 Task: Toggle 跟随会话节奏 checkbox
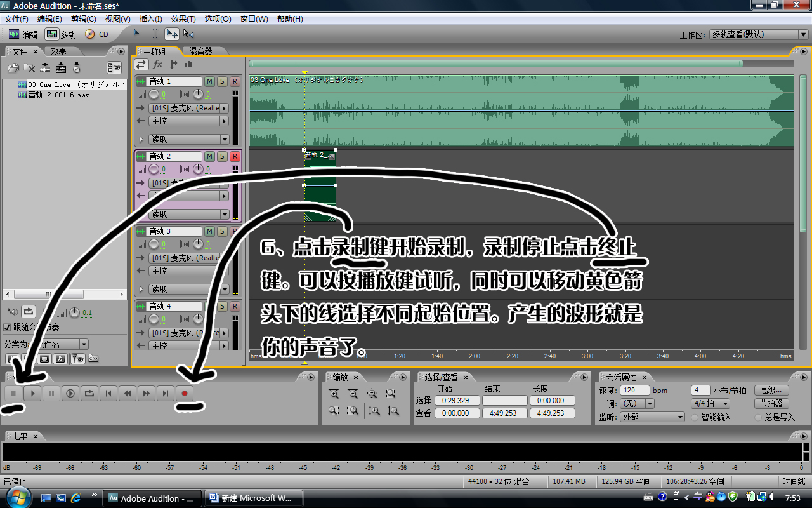tap(7, 328)
